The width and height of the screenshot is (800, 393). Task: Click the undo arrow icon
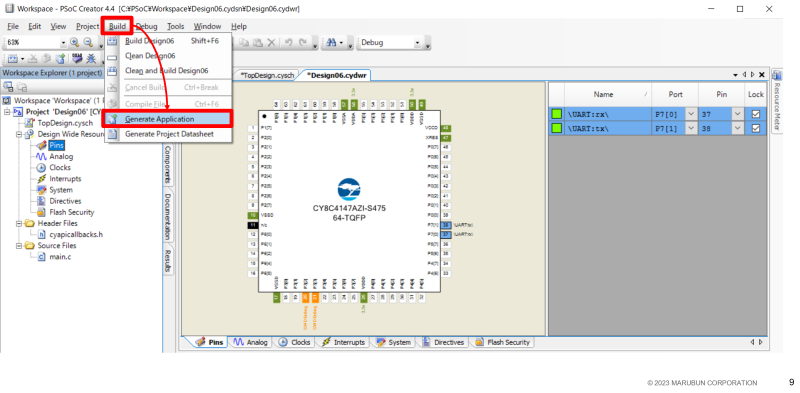[x=288, y=43]
